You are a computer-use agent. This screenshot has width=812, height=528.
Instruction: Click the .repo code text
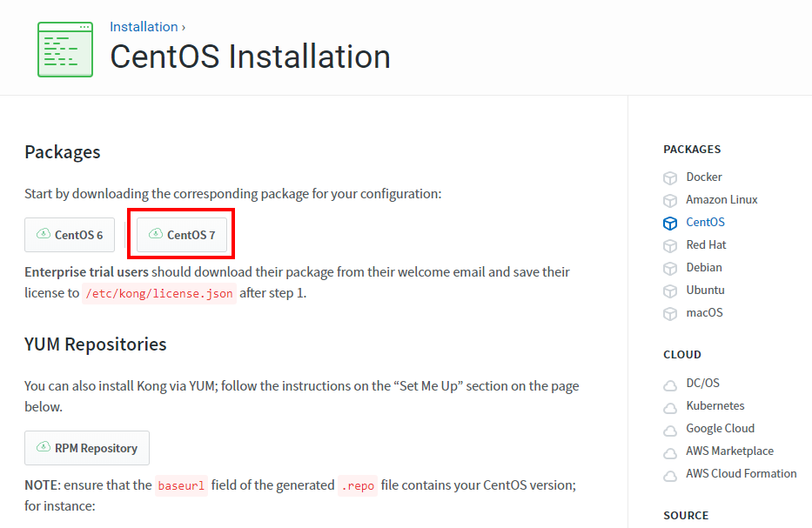[358, 486]
